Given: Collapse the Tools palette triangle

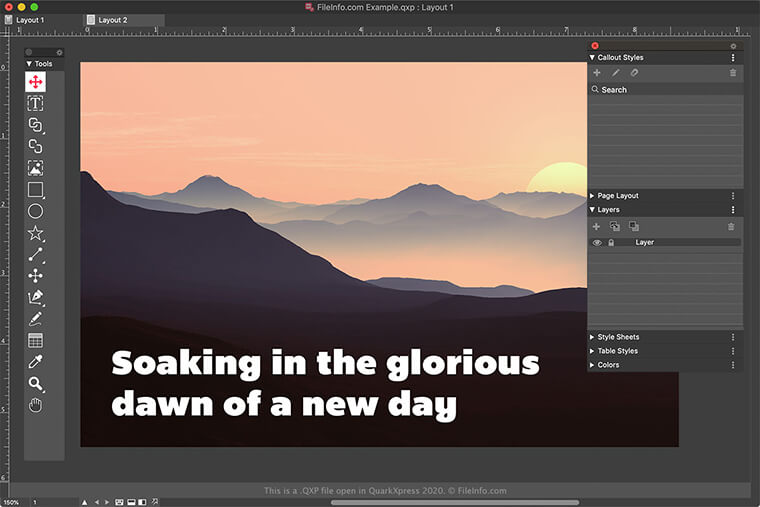Looking at the screenshot, I should click(x=29, y=64).
